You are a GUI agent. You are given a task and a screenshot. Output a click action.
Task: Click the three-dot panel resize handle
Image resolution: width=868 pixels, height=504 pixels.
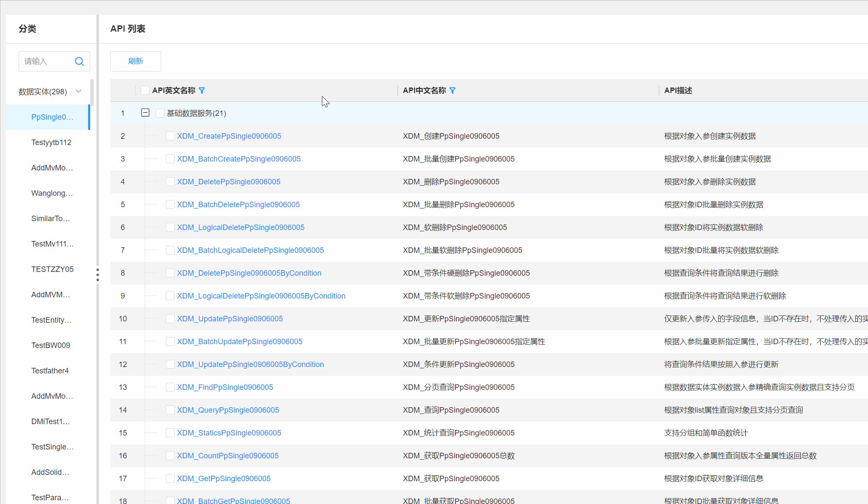(98, 274)
